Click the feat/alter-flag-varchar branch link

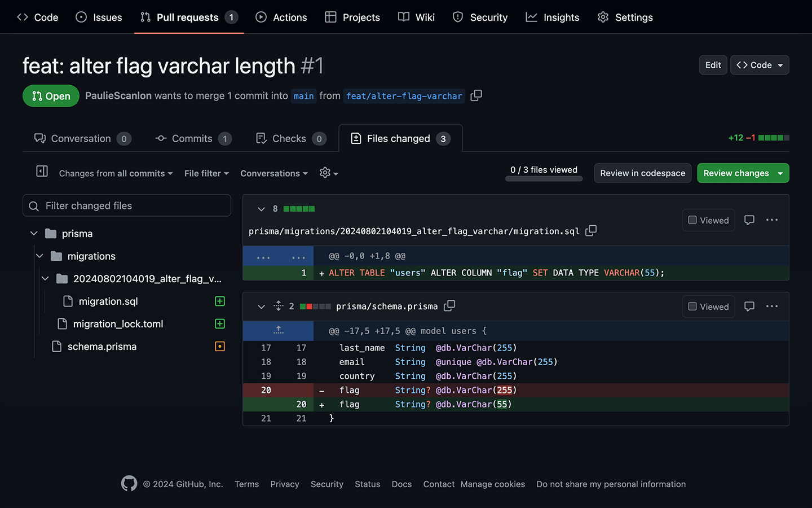(404, 96)
